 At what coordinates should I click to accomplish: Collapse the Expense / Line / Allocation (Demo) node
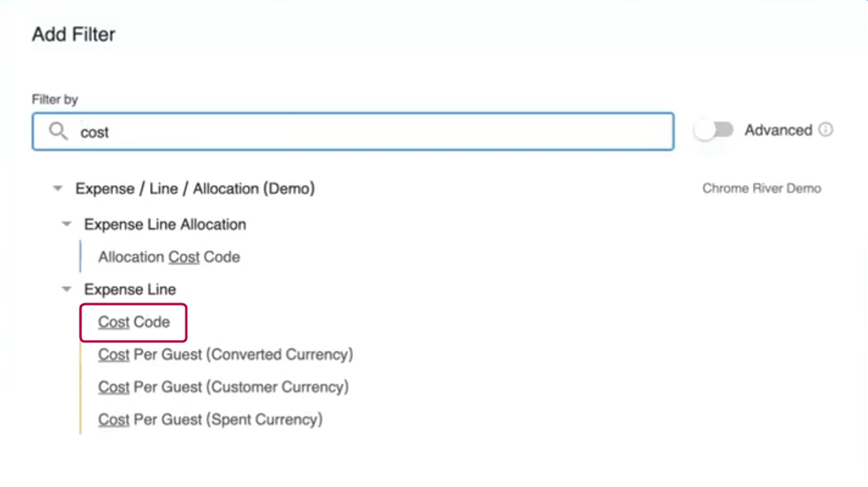(x=57, y=188)
